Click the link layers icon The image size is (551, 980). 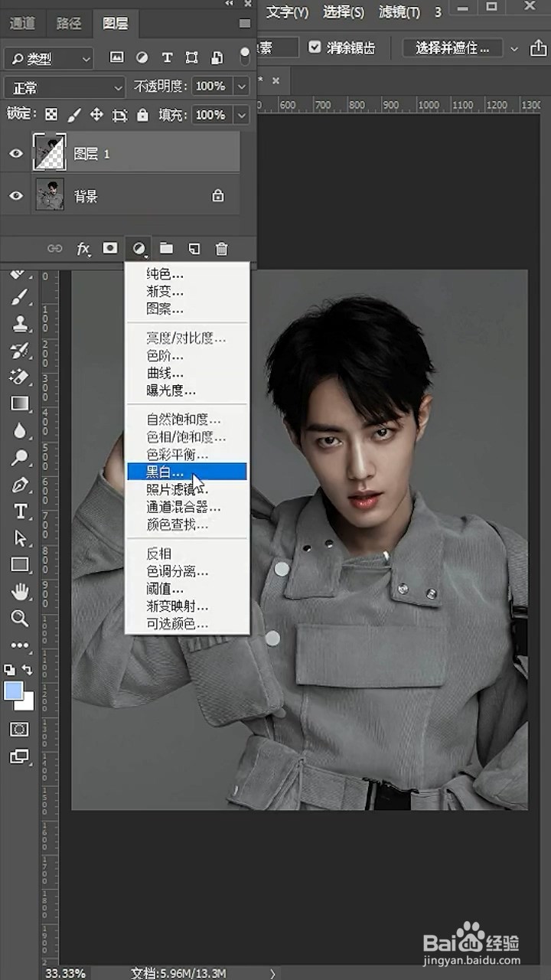click(55, 249)
